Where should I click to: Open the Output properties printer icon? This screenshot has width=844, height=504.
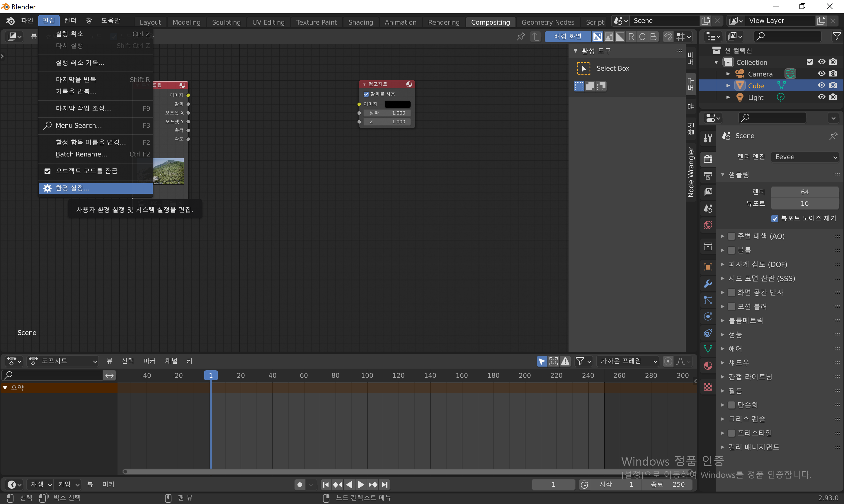[708, 175]
